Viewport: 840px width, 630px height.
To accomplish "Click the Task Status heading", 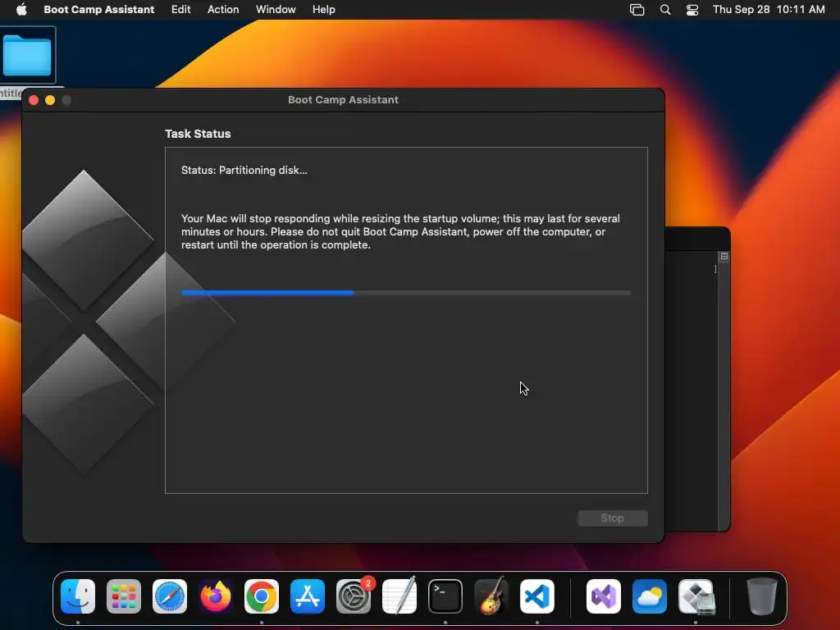I will click(198, 134).
